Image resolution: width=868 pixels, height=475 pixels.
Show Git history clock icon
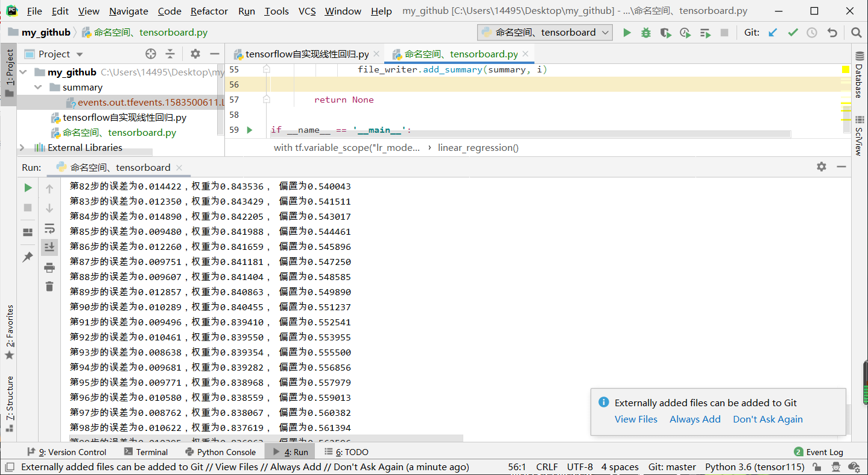812,33
